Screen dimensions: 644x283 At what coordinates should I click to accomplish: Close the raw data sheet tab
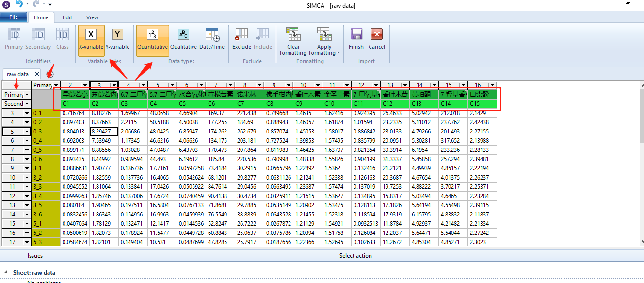coord(37,74)
